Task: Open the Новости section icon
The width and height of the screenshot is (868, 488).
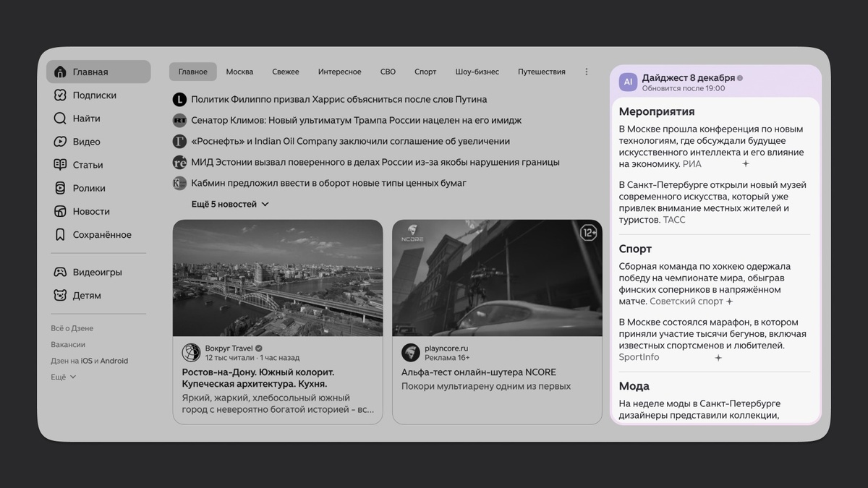Action: (x=61, y=210)
